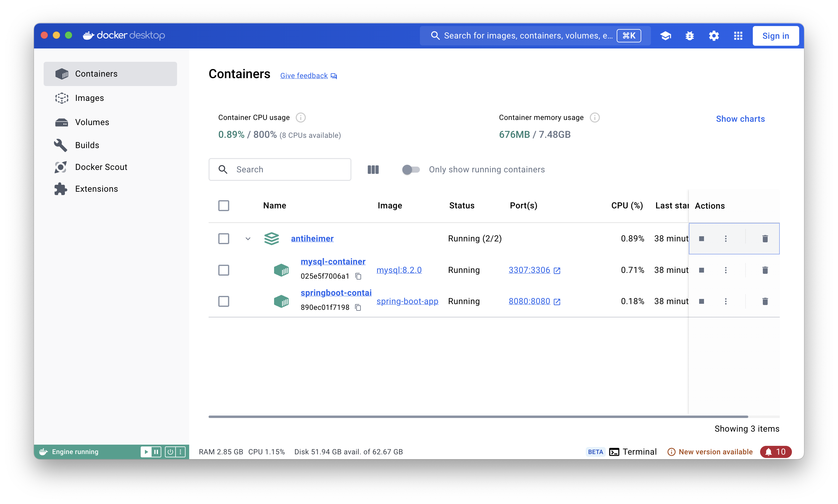Open the Extensions panel
Screen dimensions: 838x504
coord(96,189)
